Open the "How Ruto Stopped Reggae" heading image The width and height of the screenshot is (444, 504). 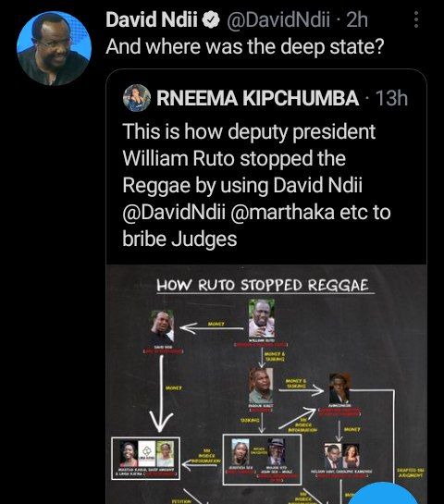[x=265, y=286]
